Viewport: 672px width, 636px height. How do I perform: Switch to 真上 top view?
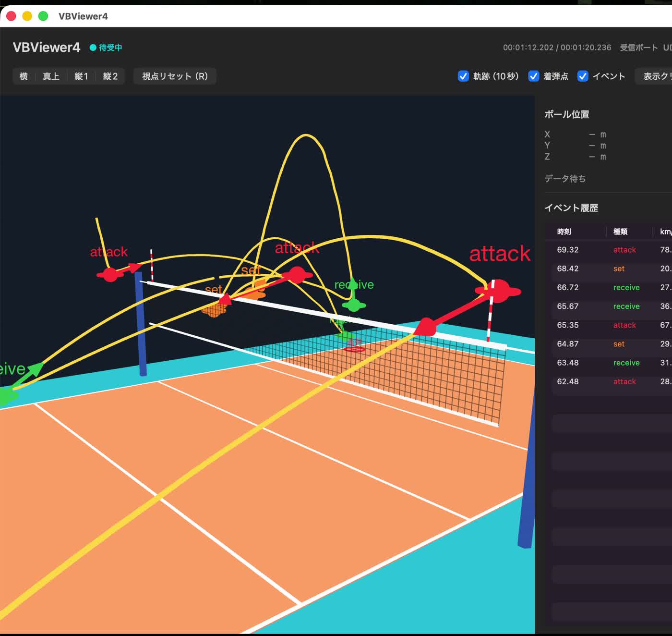coord(51,76)
